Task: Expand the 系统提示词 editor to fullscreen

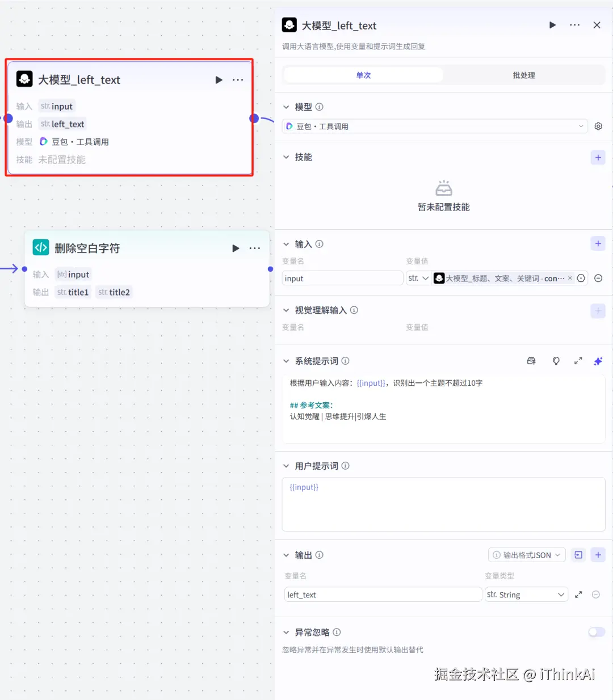Action: click(578, 361)
